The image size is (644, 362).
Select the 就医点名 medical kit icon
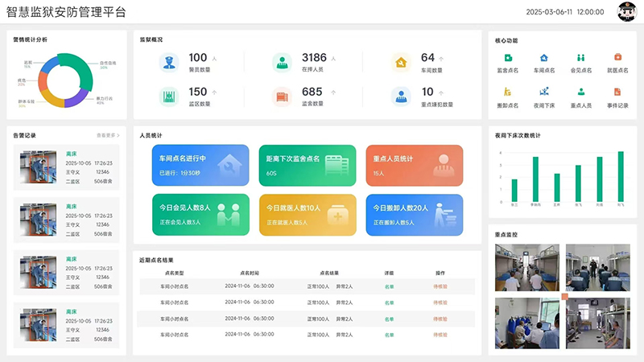click(617, 58)
